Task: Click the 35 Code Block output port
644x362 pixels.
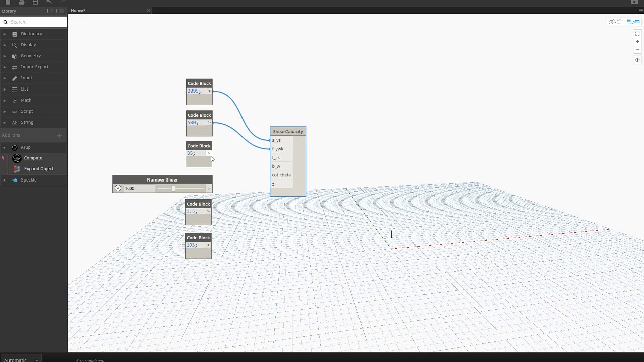Action: pos(209,153)
